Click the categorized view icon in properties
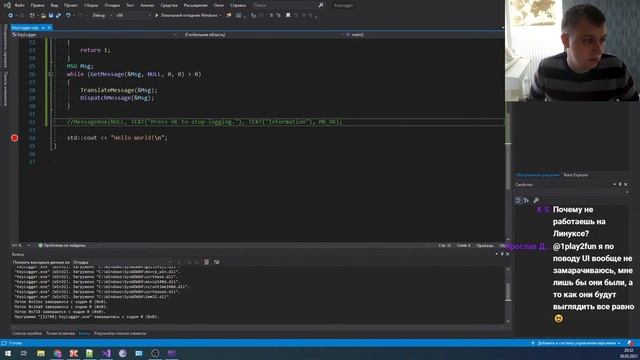Viewport: 640px width, 360px height. tap(518, 200)
